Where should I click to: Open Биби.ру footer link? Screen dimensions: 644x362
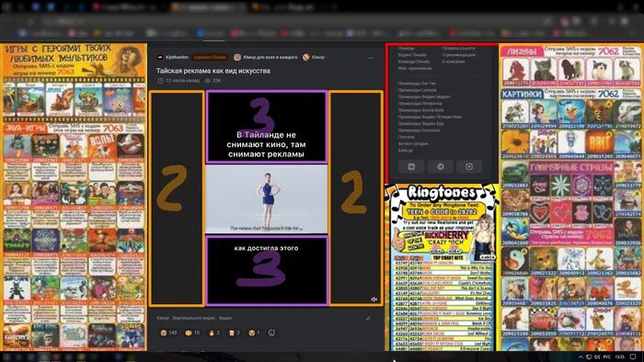click(406, 151)
